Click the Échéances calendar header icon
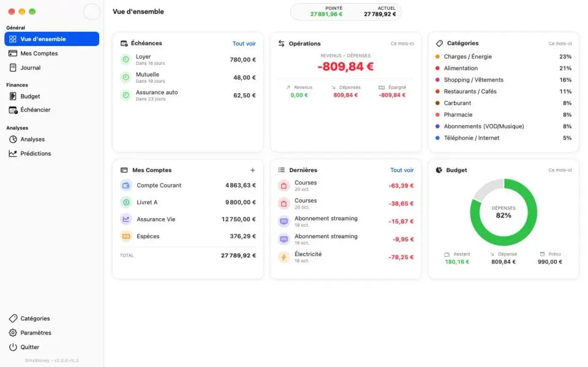 click(124, 44)
